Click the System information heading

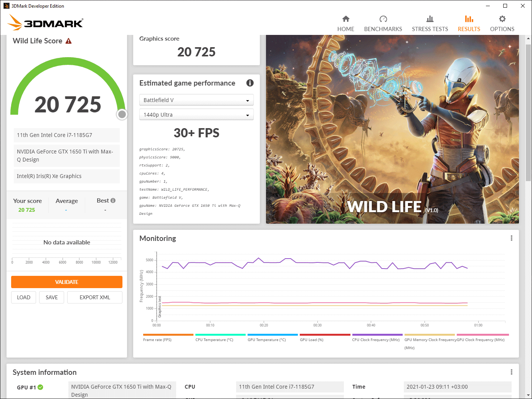pyautogui.click(x=45, y=372)
